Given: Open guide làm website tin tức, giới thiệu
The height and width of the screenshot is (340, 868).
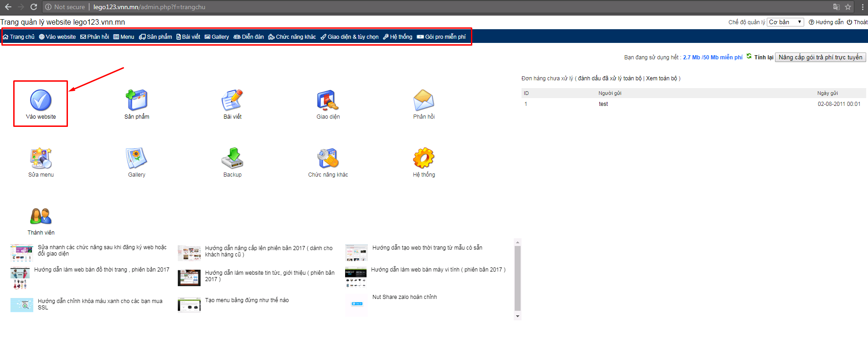Looking at the screenshot, I should tap(270, 276).
